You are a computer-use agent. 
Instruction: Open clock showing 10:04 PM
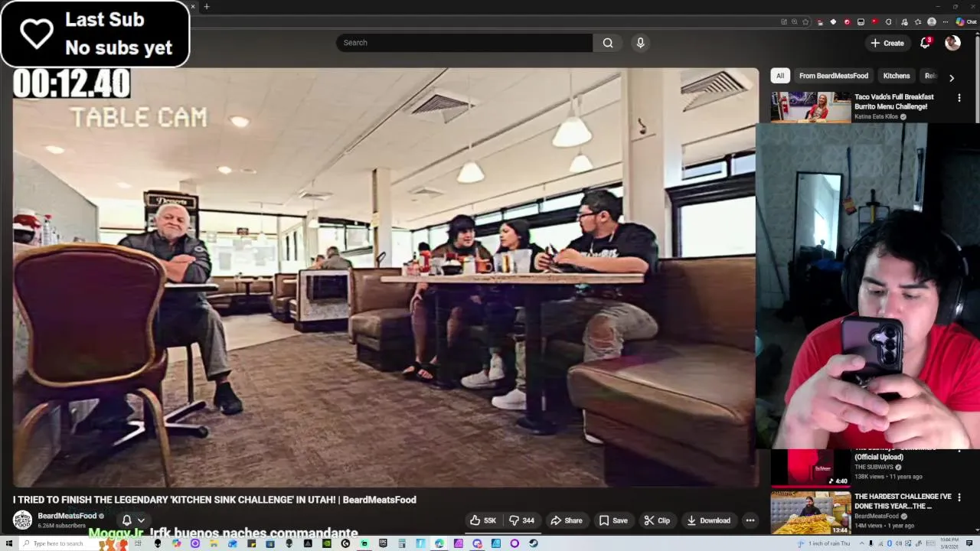tap(949, 543)
